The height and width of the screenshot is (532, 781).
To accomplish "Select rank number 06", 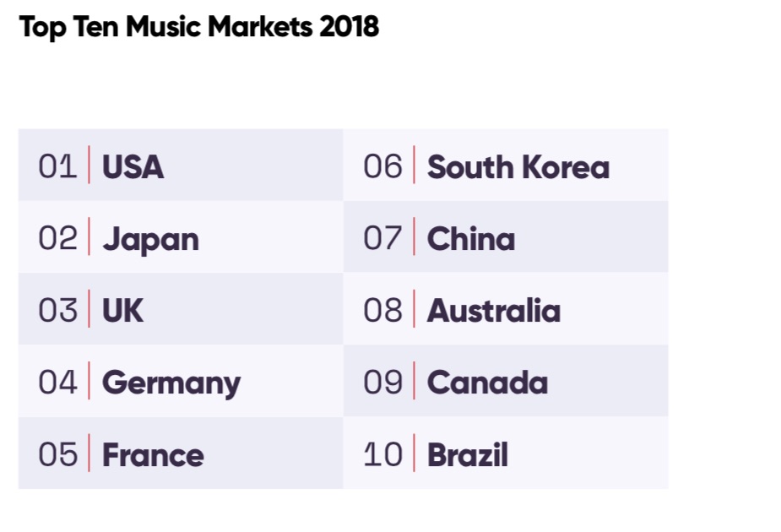I will [382, 166].
